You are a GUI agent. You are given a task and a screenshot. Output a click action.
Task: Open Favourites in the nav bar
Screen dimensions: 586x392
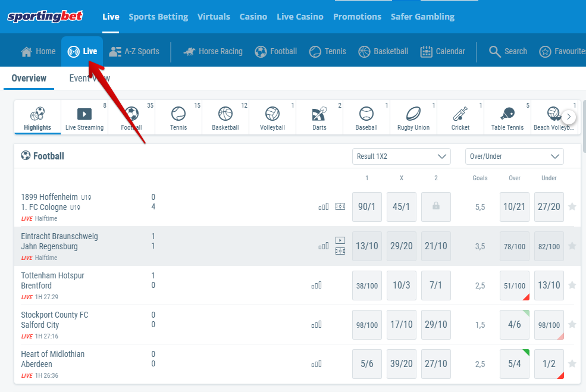click(562, 52)
